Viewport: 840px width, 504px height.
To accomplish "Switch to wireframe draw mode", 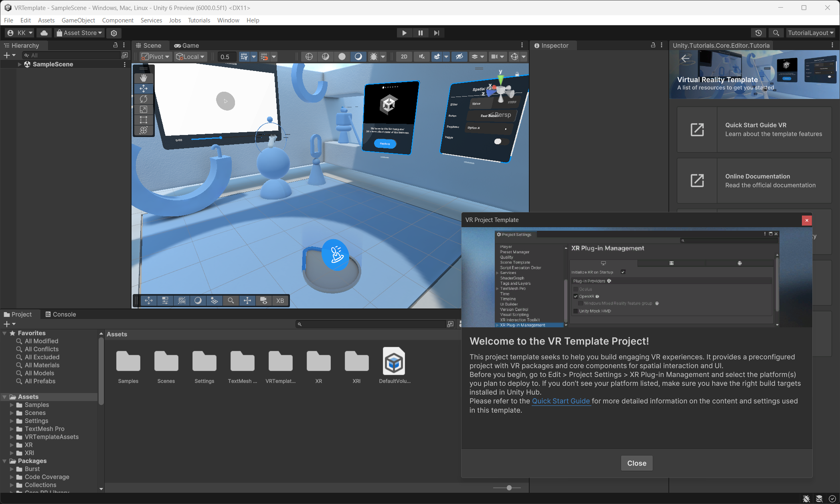I will pyautogui.click(x=309, y=56).
